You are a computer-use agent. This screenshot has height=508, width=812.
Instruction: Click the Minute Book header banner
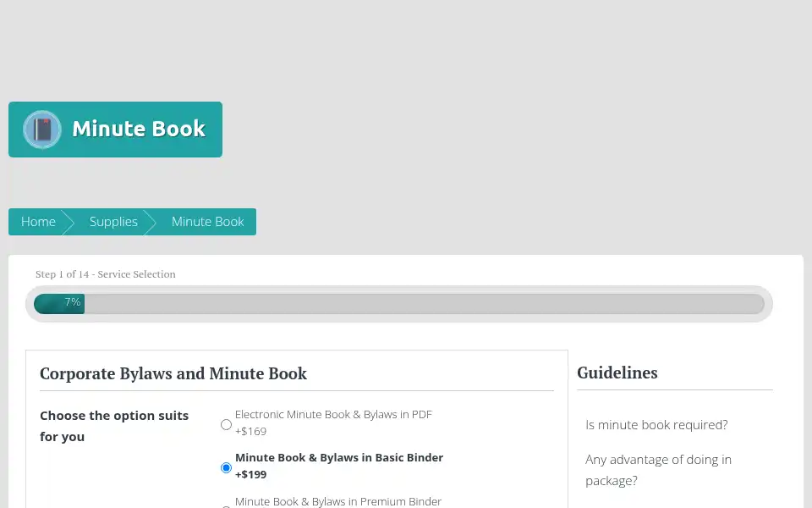tap(116, 130)
